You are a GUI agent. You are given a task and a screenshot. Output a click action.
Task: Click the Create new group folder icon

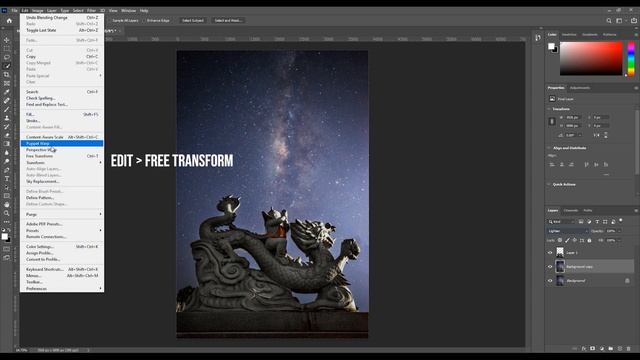[611, 349]
